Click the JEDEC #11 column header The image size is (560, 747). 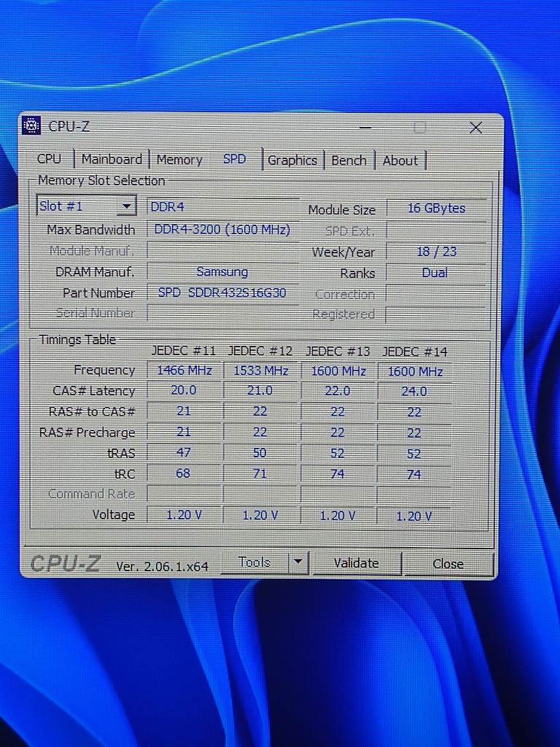click(183, 351)
